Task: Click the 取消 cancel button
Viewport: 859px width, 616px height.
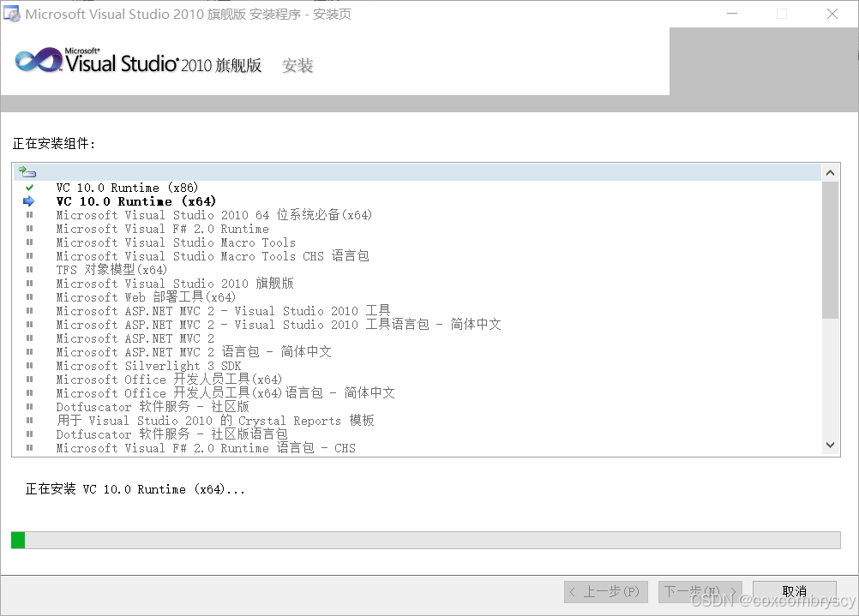Action: tap(795, 592)
